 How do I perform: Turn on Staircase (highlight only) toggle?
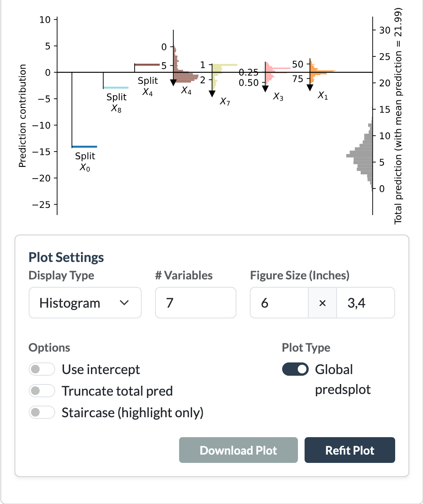pos(42,412)
